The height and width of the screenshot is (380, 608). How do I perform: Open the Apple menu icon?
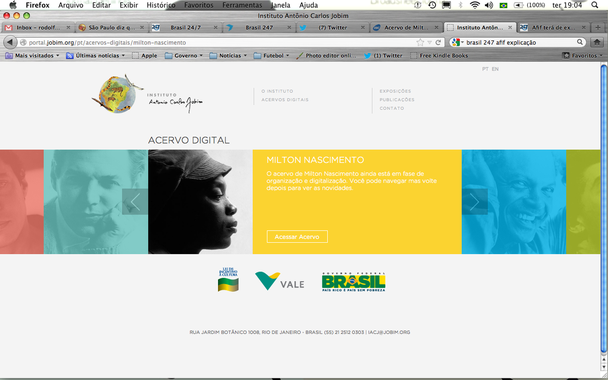click(13, 5)
